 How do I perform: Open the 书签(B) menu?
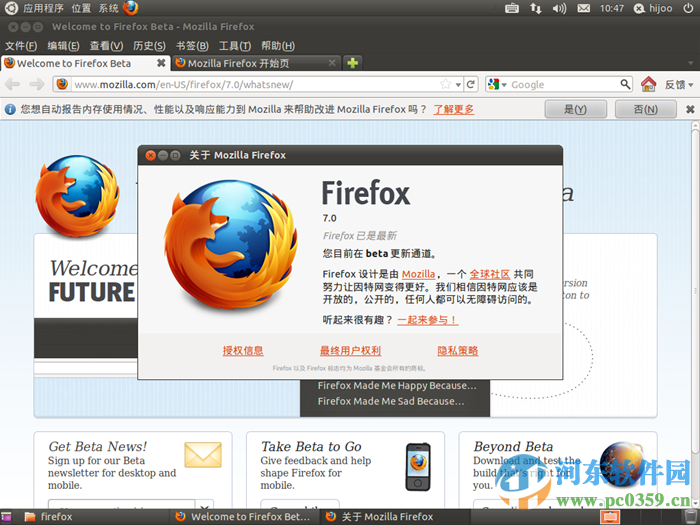click(x=192, y=46)
